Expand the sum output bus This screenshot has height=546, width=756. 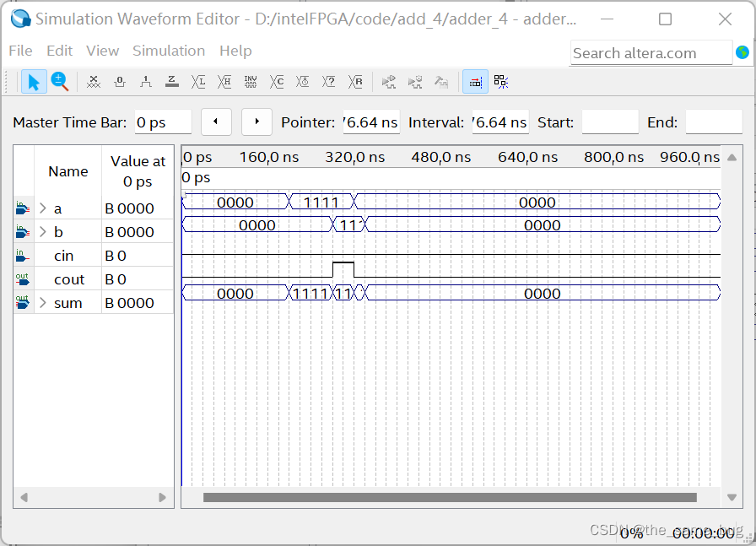(x=43, y=303)
